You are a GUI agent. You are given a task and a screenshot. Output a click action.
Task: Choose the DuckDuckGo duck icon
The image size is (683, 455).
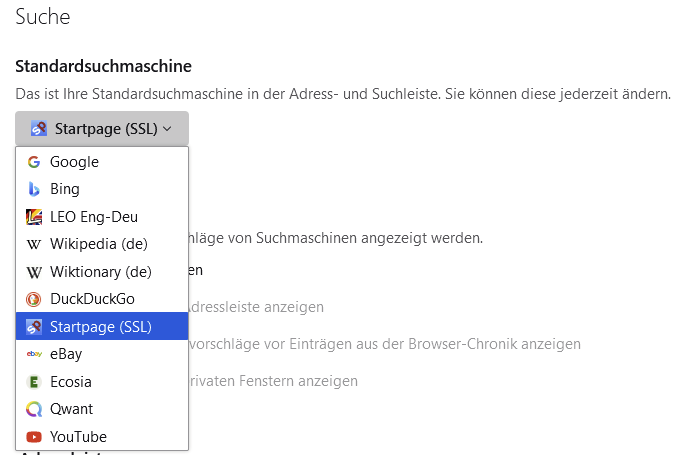(33, 299)
